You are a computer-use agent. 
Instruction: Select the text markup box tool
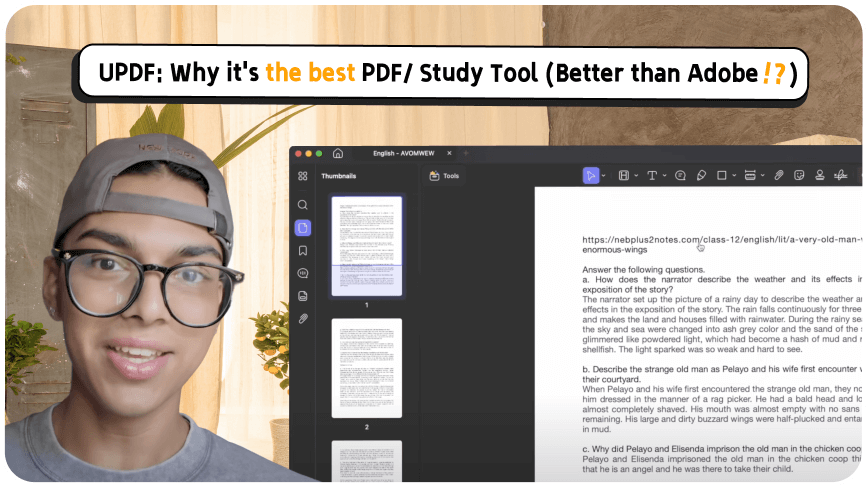click(x=624, y=175)
